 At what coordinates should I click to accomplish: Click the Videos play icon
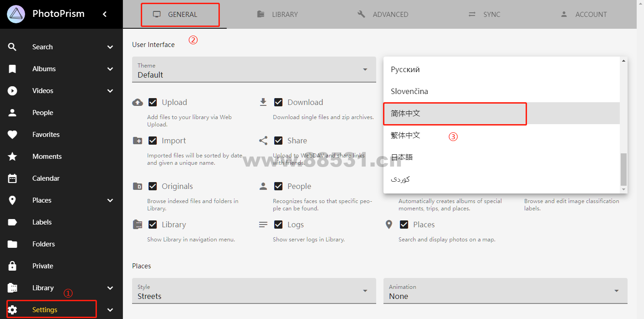pos(12,91)
